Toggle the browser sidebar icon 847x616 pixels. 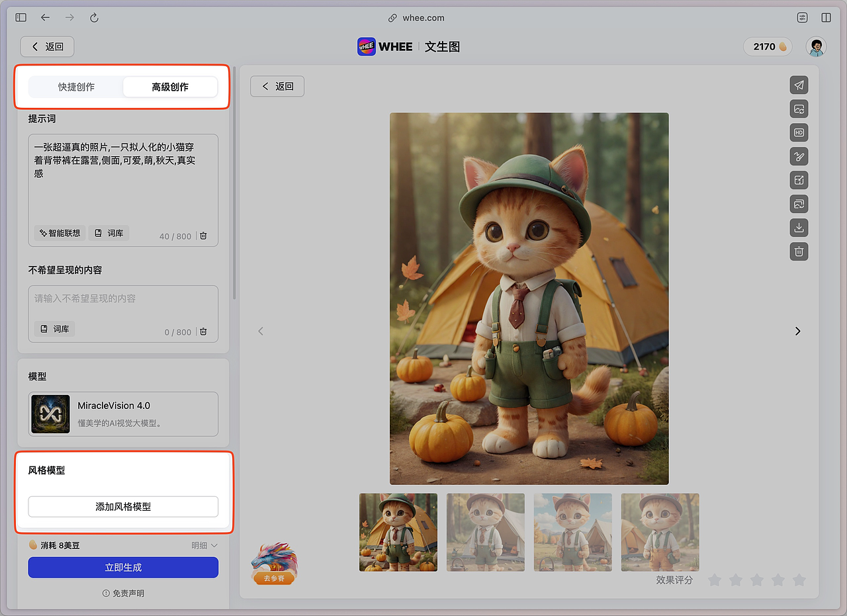(21, 18)
